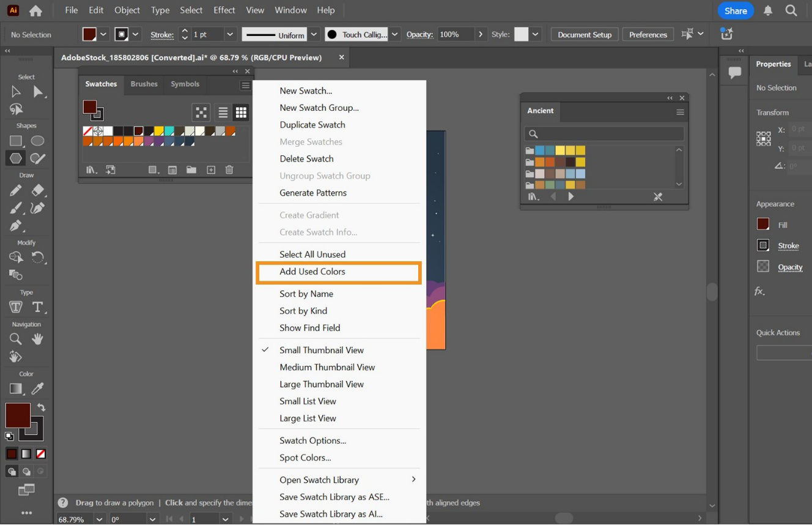
Task: Click the Share button
Action: coord(736,10)
